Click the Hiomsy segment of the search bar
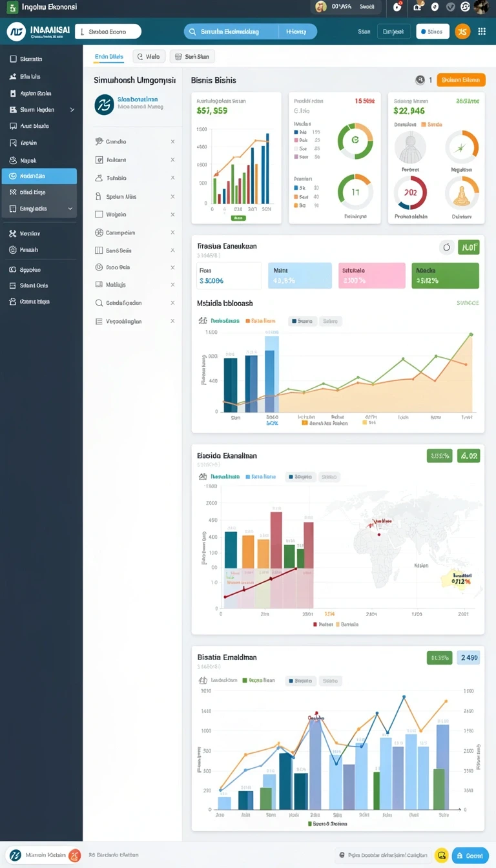The height and width of the screenshot is (868, 496). (296, 32)
